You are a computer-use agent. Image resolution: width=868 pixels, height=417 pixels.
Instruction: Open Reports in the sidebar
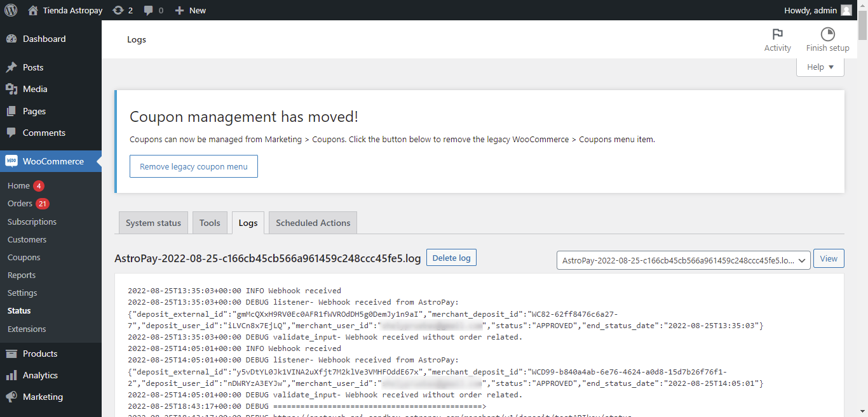tap(22, 275)
